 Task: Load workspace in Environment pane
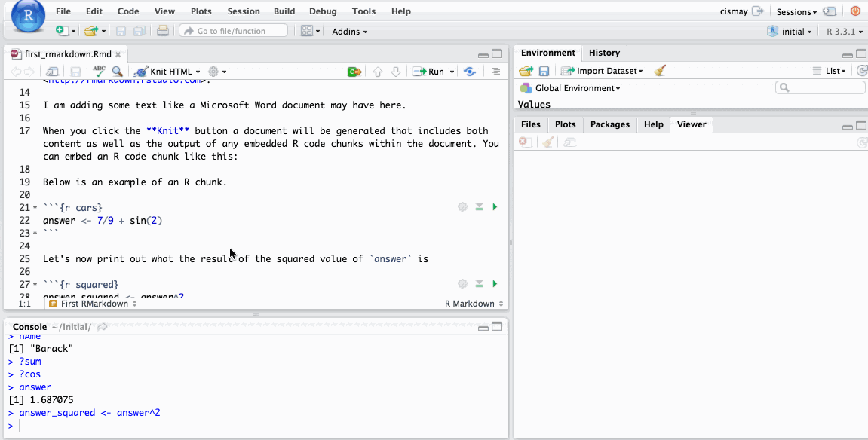coord(526,71)
